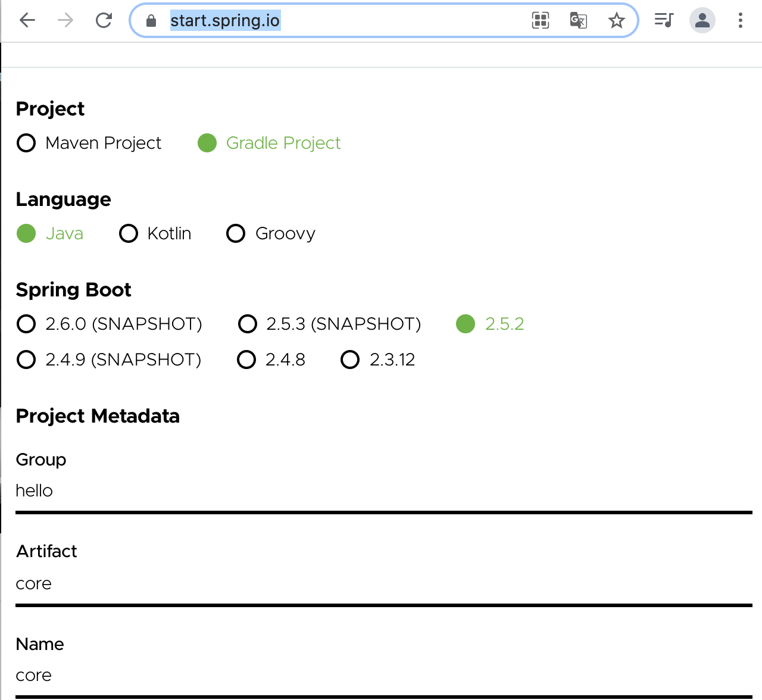Image resolution: width=762 pixels, height=700 pixels.
Task: Click the Name field label
Action: click(x=40, y=644)
